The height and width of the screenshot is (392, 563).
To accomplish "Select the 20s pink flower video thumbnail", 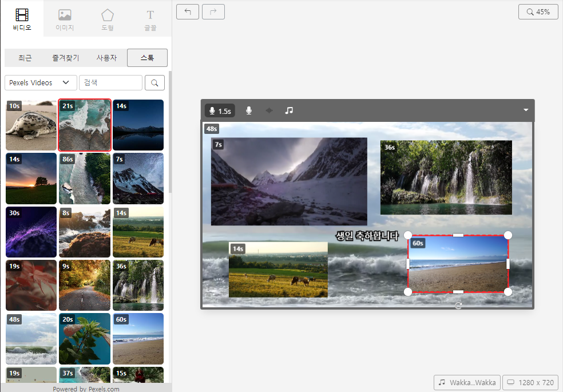I will [85, 339].
